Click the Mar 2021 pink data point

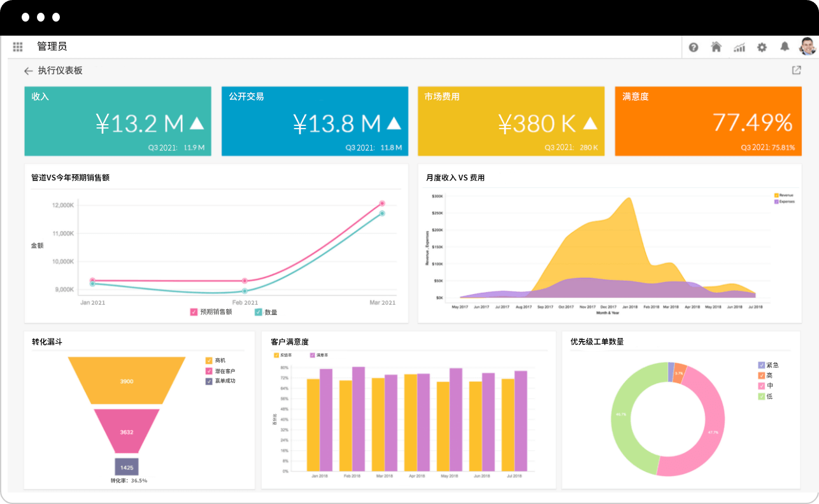[x=382, y=204]
